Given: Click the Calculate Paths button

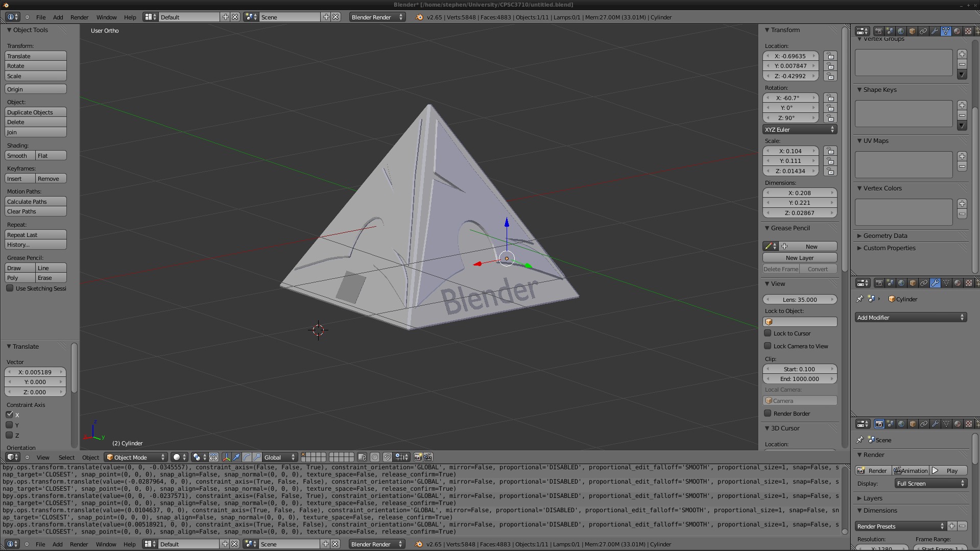Looking at the screenshot, I should [36, 202].
